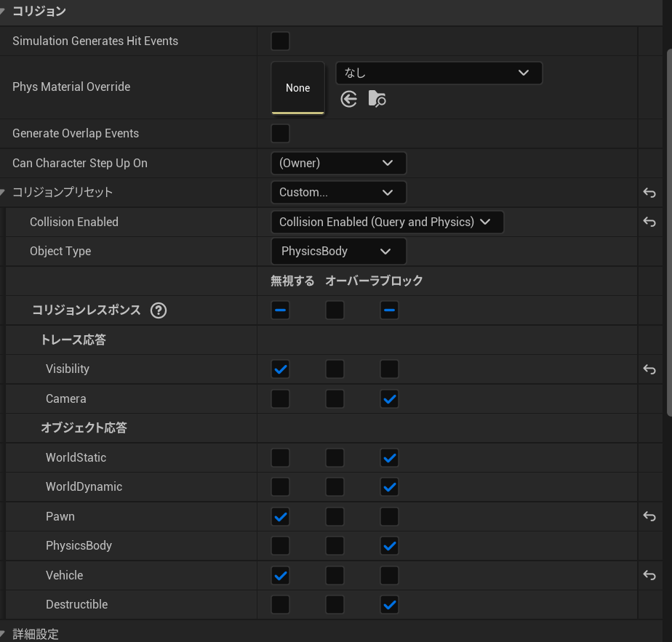Set Camera trace to Ignore
Image resolution: width=672 pixels, height=642 pixels.
280,399
